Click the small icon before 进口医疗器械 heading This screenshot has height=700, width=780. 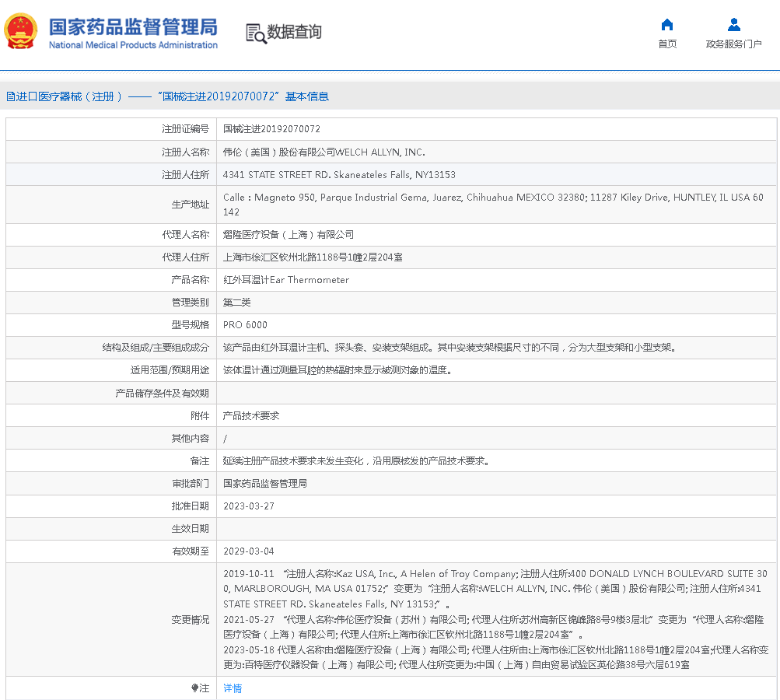click(10, 97)
